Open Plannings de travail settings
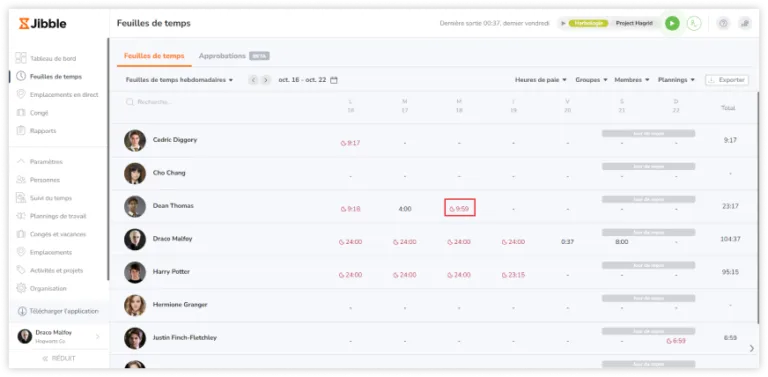The width and height of the screenshot is (768, 377). point(51,216)
